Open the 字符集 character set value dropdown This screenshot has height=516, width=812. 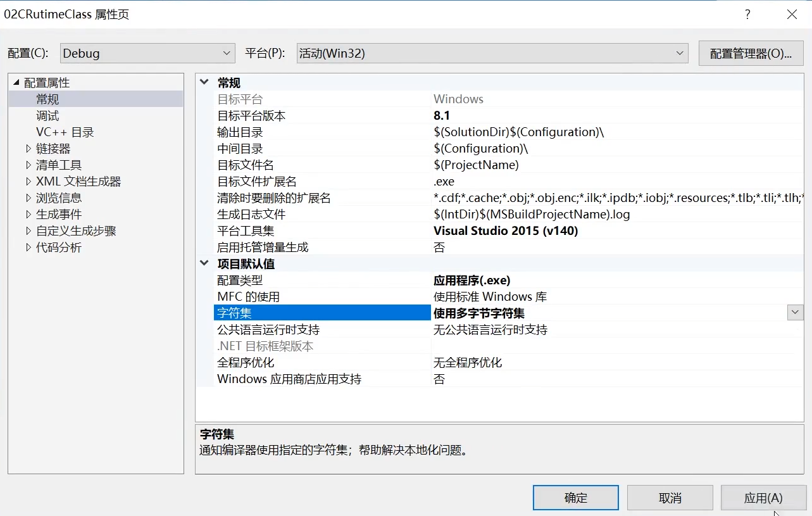tap(794, 312)
